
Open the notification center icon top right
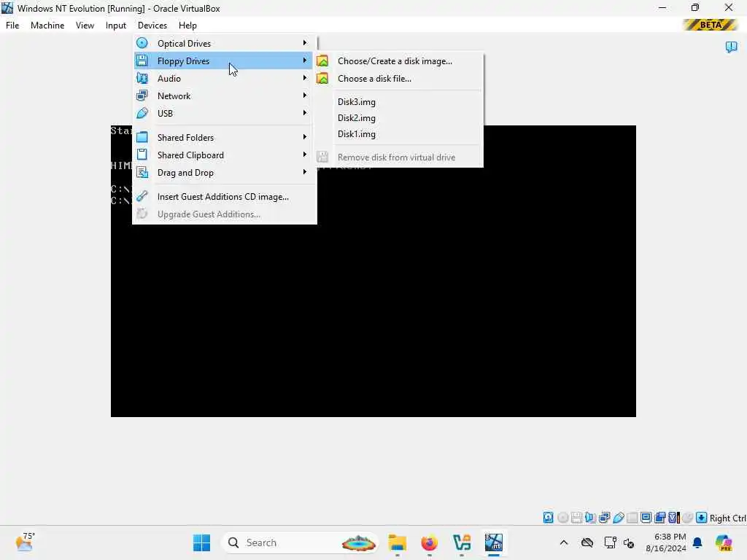tap(731, 47)
